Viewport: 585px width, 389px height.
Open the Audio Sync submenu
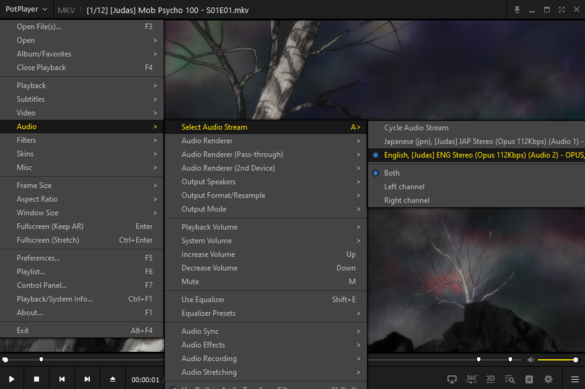[x=266, y=331]
